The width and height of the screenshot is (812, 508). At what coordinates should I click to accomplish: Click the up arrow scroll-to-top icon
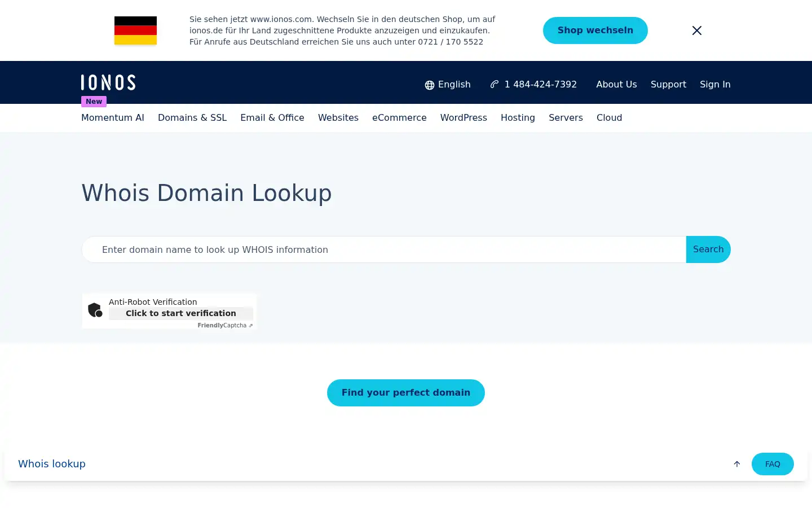[x=737, y=464]
